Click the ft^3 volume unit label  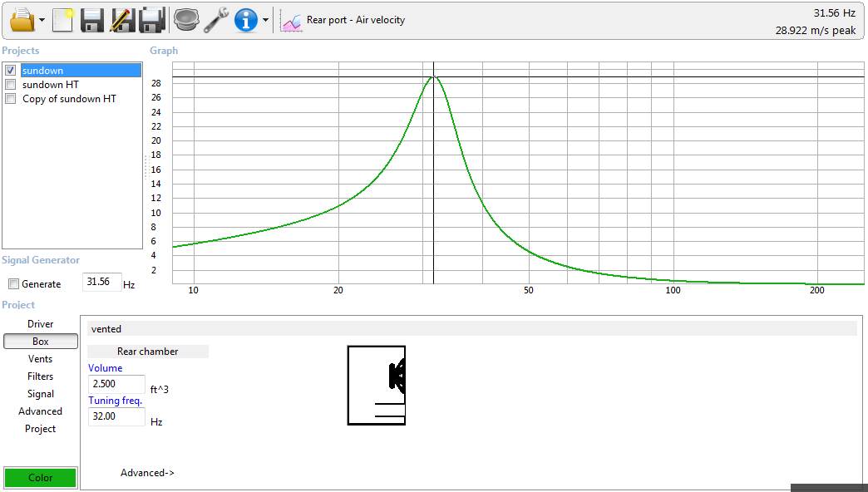(x=160, y=390)
